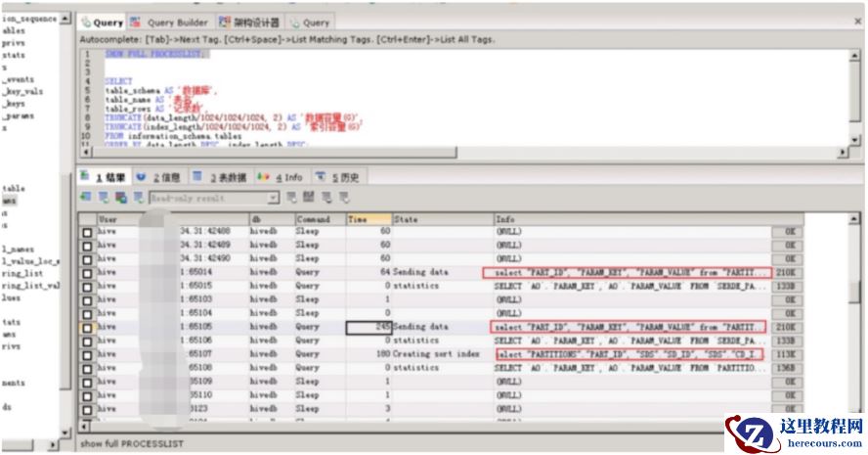Sort results by the Time column header
The image size is (868, 455).
[x=369, y=219]
